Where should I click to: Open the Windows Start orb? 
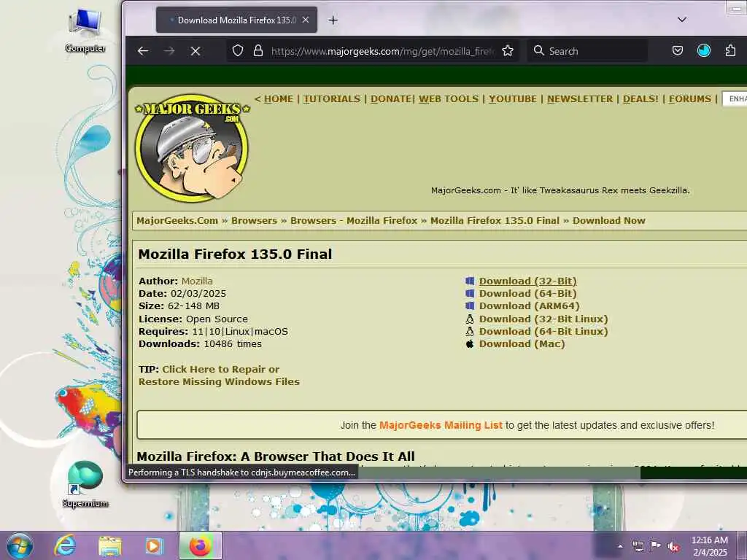[20, 545]
